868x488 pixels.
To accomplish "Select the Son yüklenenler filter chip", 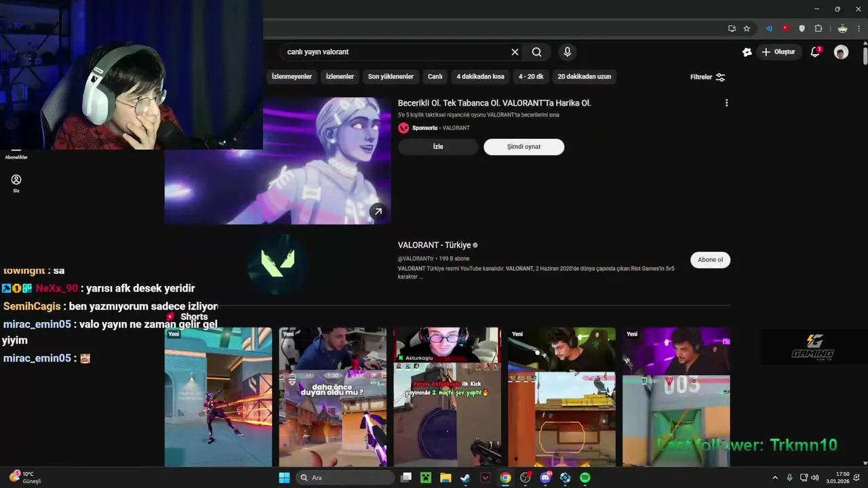I will 391,77.
